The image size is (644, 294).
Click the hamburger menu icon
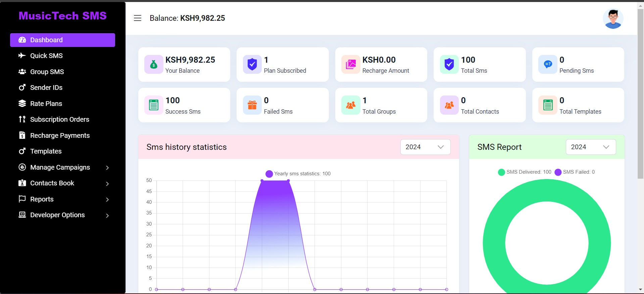click(x=138, y=18)
